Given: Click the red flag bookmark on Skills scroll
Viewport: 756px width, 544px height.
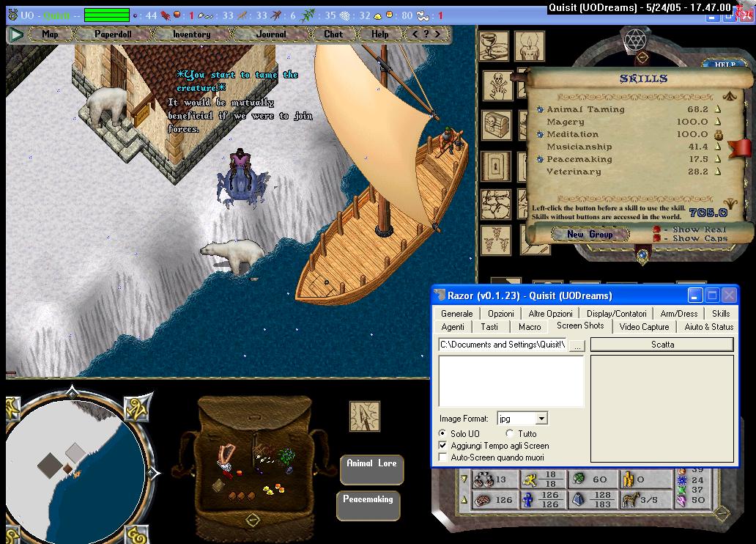Looking at the screenshot, I should [x=740, y=148].
